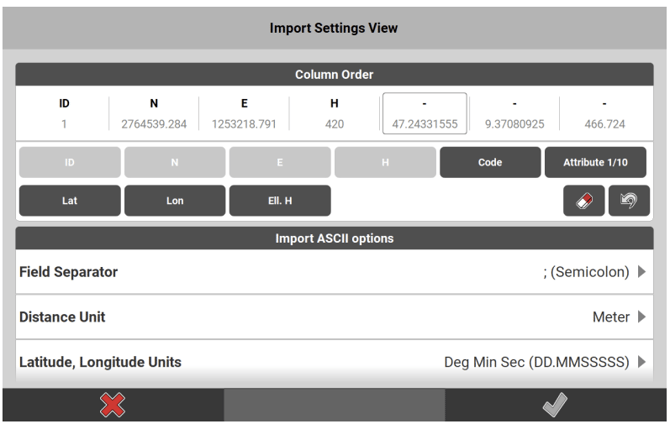The image size is (670, 424).
Task: Select unassigned column showing 466.724
Action: pos(604,114)
